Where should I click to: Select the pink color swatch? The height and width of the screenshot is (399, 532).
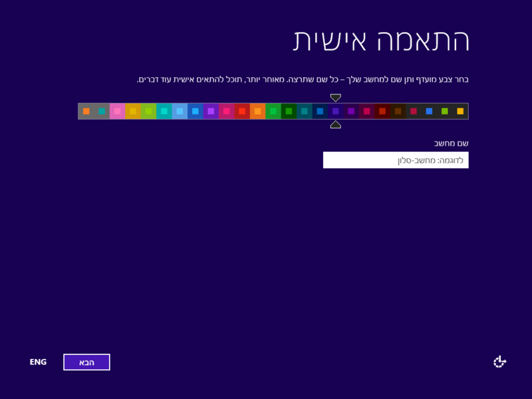tap(118, 111)
